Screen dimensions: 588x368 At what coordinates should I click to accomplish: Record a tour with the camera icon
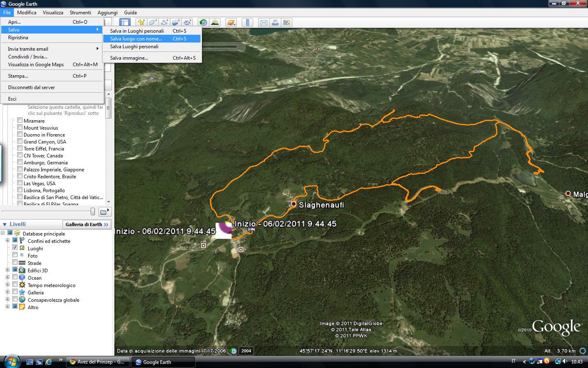coord(187,22)
